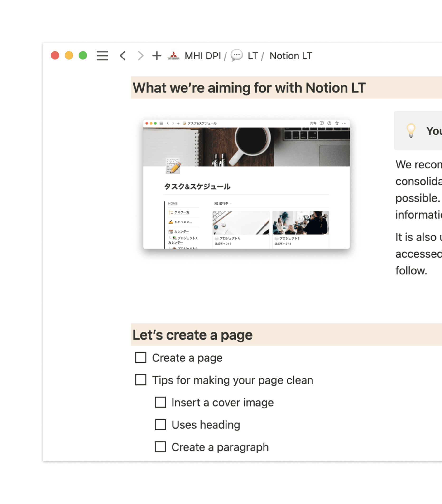Screen dimensions: 442x504
Task: Check the Create a page checkbox
Action: [141, 358]
